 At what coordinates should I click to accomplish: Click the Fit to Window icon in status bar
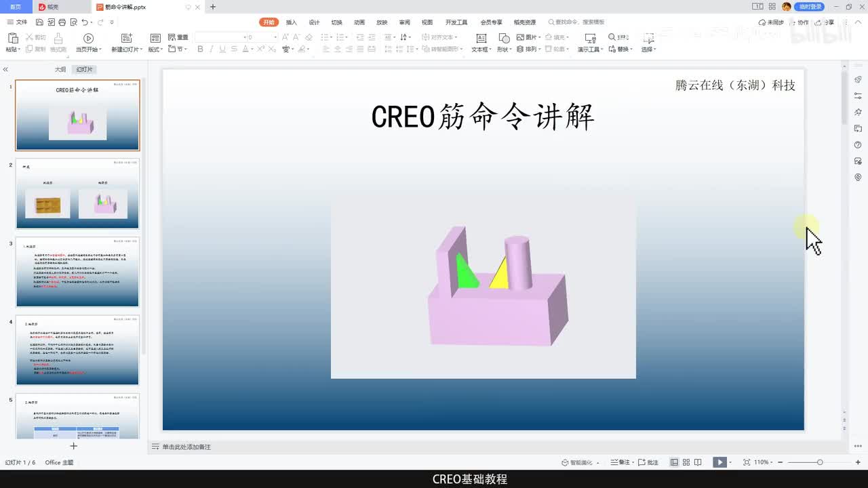[747, 462]
